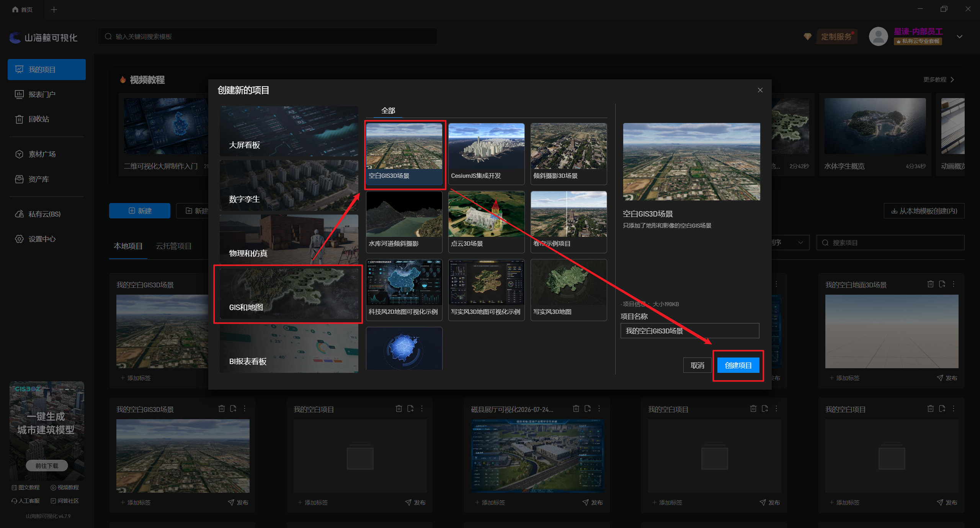Open 视频教程 link in sidebar footer
Image resolution: width=980 pixels, height=528 pixels.
[65, 487]
